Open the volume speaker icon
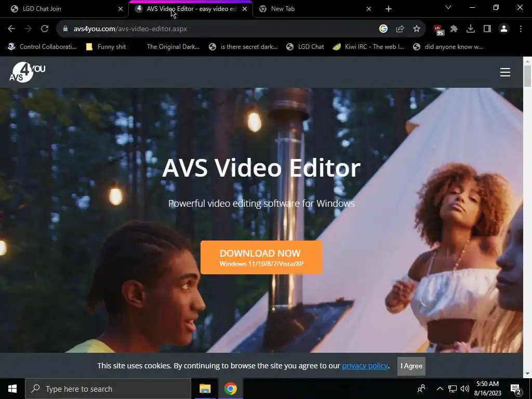 [465, 389]
